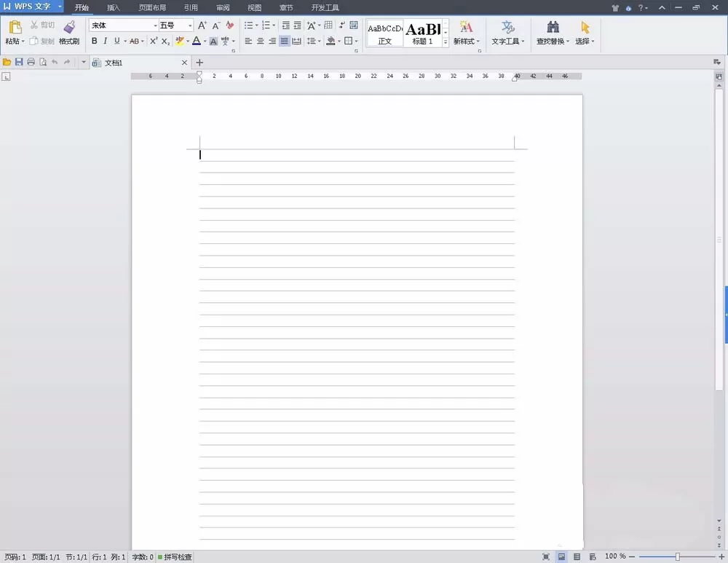Click the line spacing icon

tap(312, 42)
